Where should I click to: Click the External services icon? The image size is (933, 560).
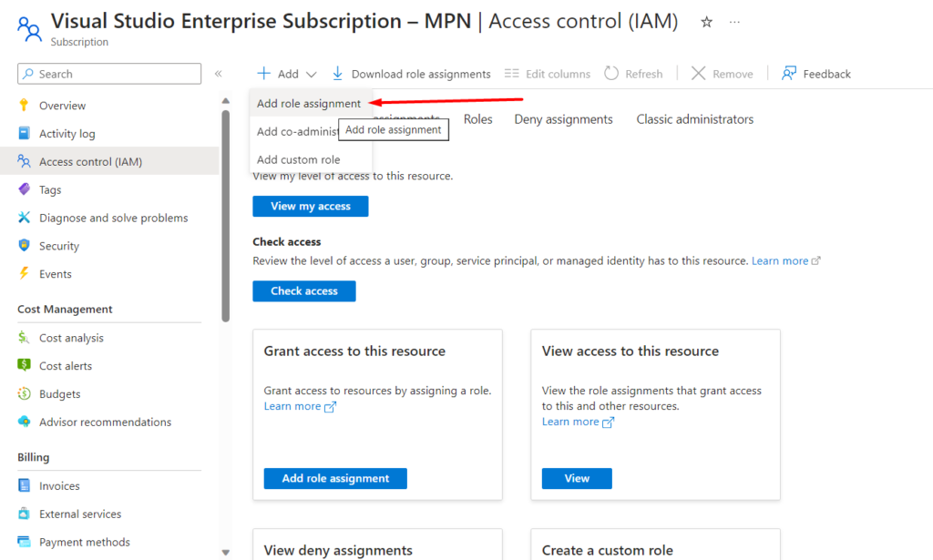[x=24, y=514]
